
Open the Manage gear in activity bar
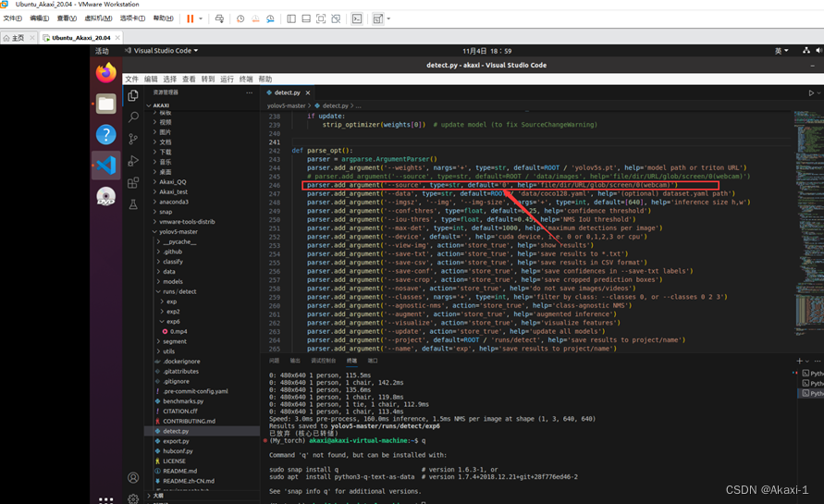coord(133,498)
